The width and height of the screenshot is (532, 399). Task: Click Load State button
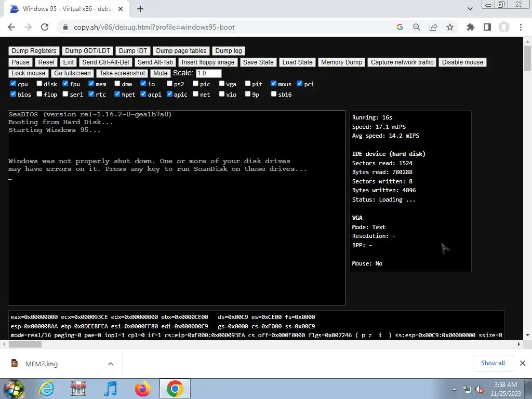pos(297,62)
